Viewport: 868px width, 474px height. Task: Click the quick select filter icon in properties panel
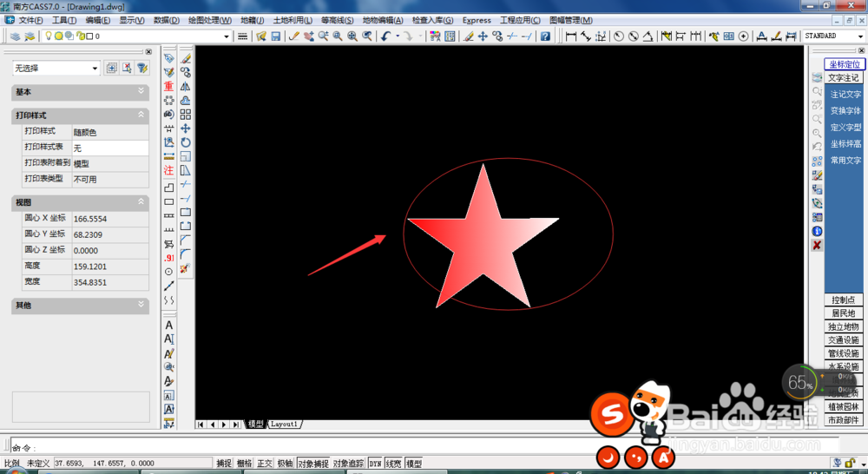[x=143, y=68]
